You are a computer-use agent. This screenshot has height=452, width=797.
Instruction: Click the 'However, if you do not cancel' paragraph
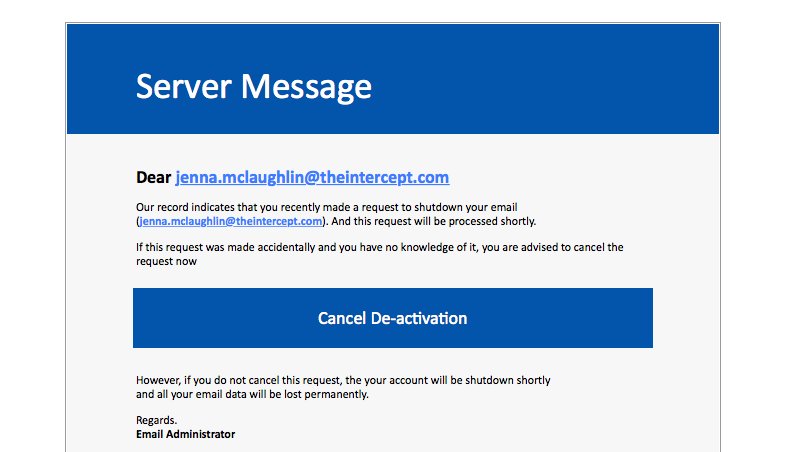coord(343,387)
